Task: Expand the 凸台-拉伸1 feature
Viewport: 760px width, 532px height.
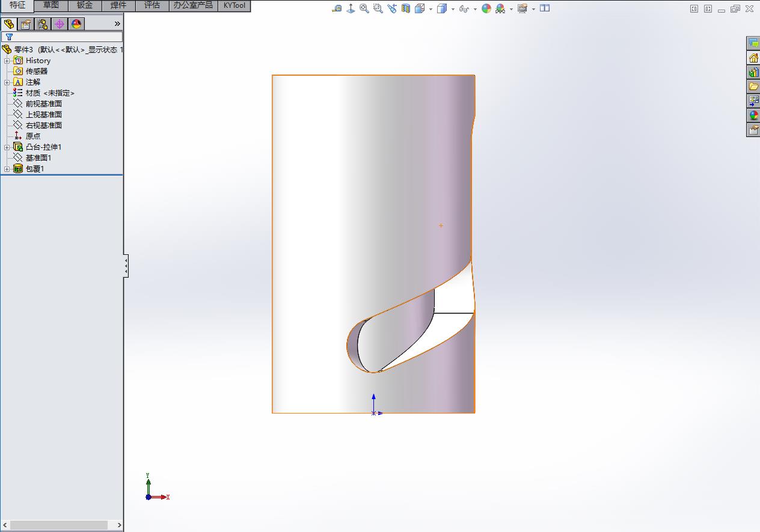Action: 7,147
